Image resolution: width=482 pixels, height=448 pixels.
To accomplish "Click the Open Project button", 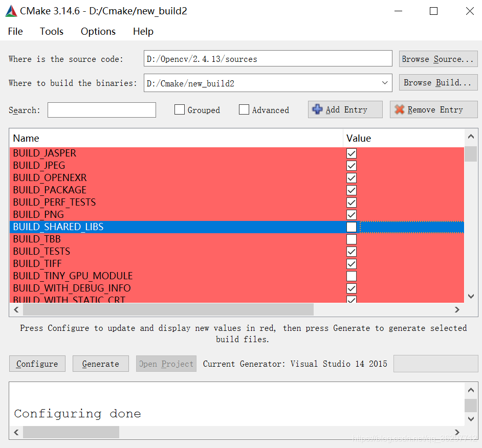I will [166, 364].
